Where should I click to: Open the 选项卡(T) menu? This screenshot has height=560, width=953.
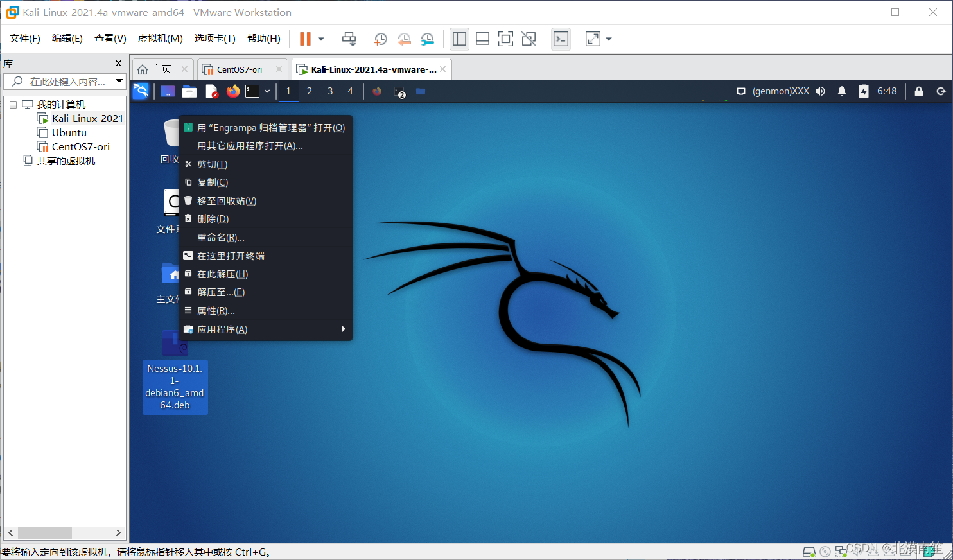pyautogui.click(x=214, y=39)
